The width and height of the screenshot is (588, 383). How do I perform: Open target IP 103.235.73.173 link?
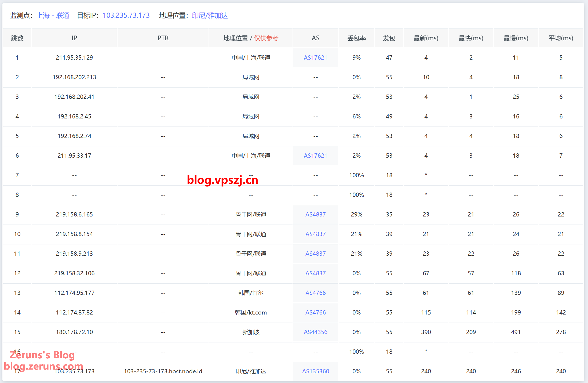pos(126,16)
